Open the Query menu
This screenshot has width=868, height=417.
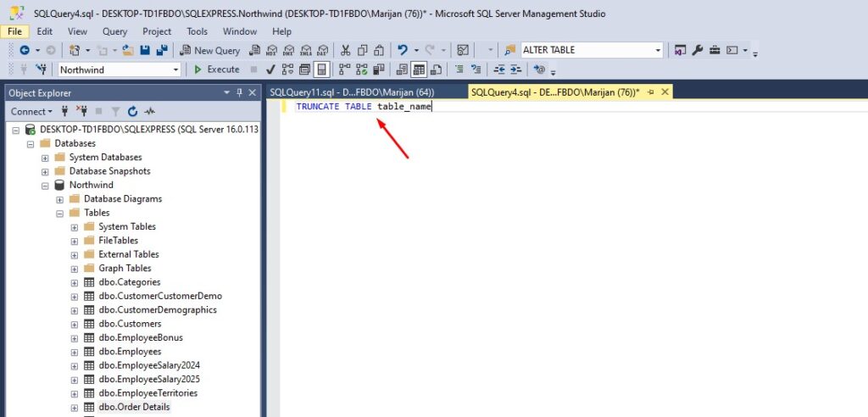click(114, 31)
